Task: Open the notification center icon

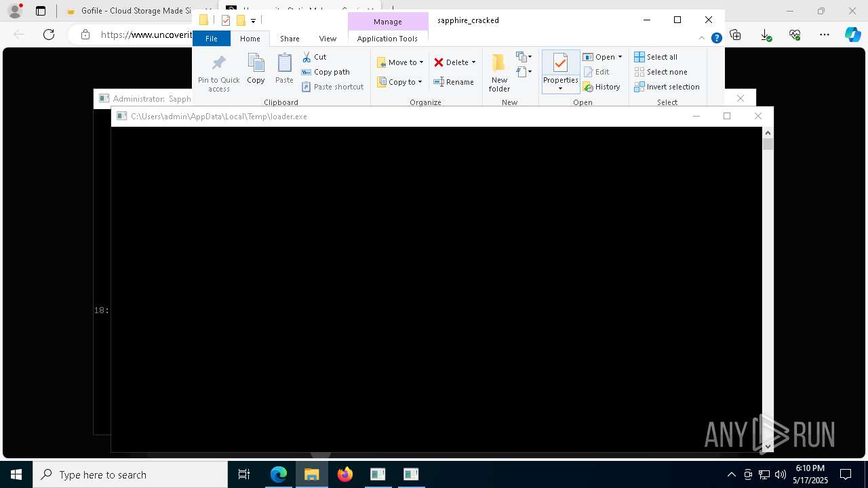Action: click(x=846, y=474)
